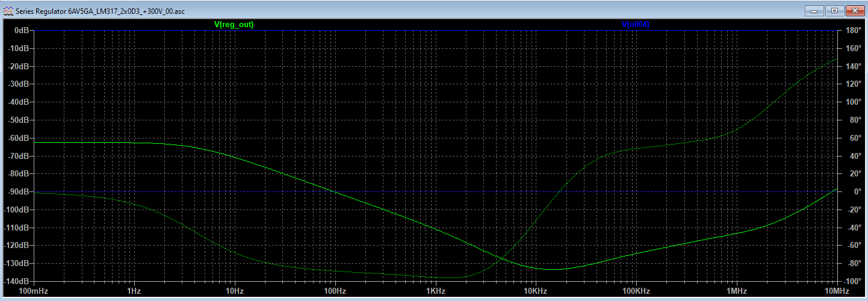Click the 100mHz frequency axis label
Image resolution: width=868 pixels, height=301 pixels.
(34, 291)
